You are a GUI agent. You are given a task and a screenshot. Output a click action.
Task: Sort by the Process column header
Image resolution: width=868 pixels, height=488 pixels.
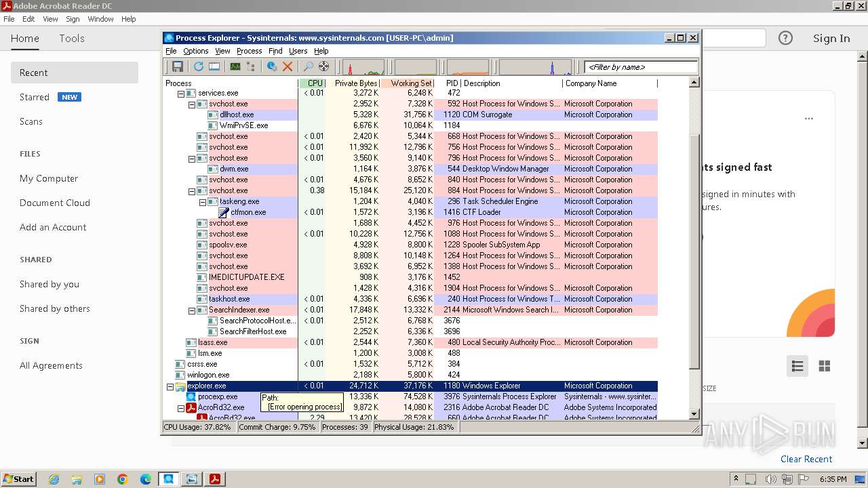231,83
